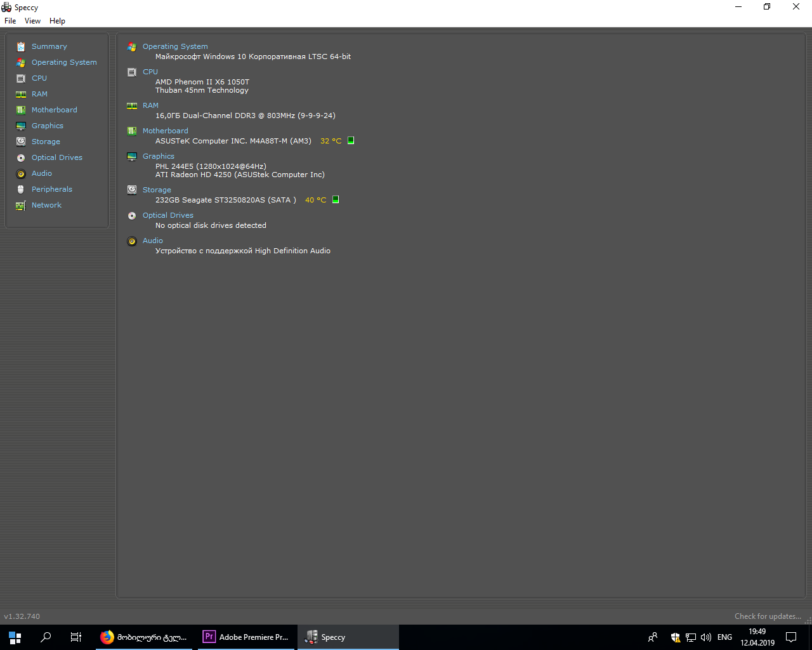
Task: Click the Check for updates link
Action: point(768,616)
